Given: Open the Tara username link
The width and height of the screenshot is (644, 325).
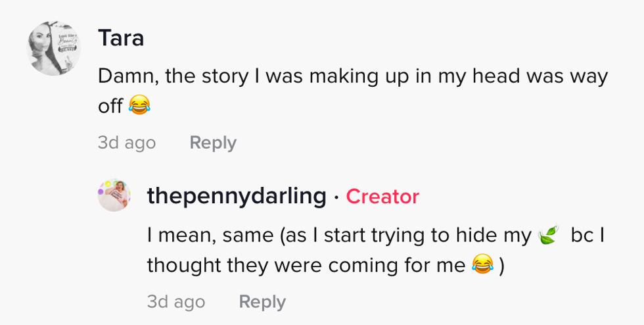Looking at the screenshot, I should (x=121, y=38).
